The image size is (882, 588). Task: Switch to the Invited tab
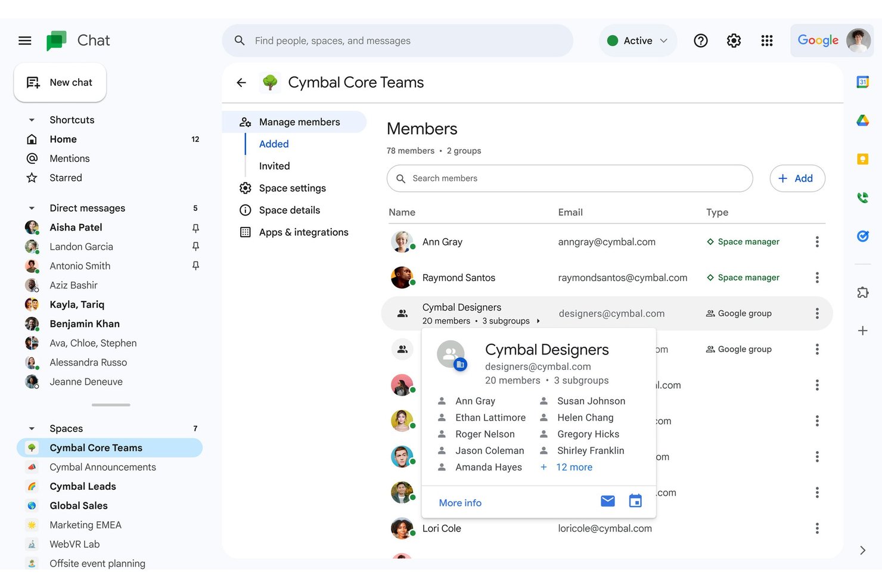pos(274,166)
